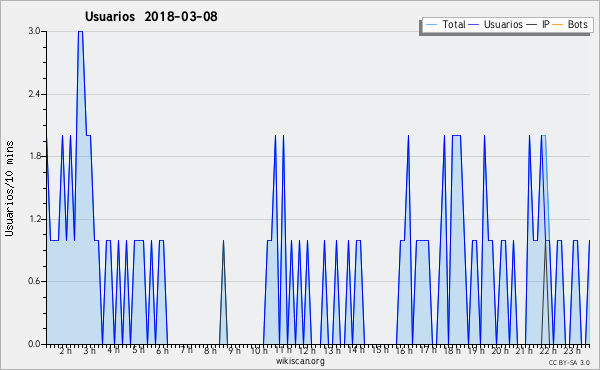Click the wikiscan.org text below chart
This screenshot has width=600, height=370.
300,361
